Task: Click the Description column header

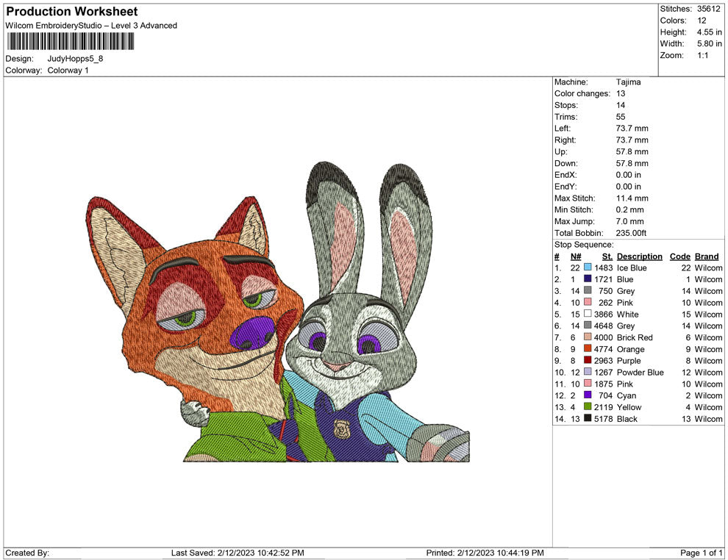Action: tap(639, 256)
